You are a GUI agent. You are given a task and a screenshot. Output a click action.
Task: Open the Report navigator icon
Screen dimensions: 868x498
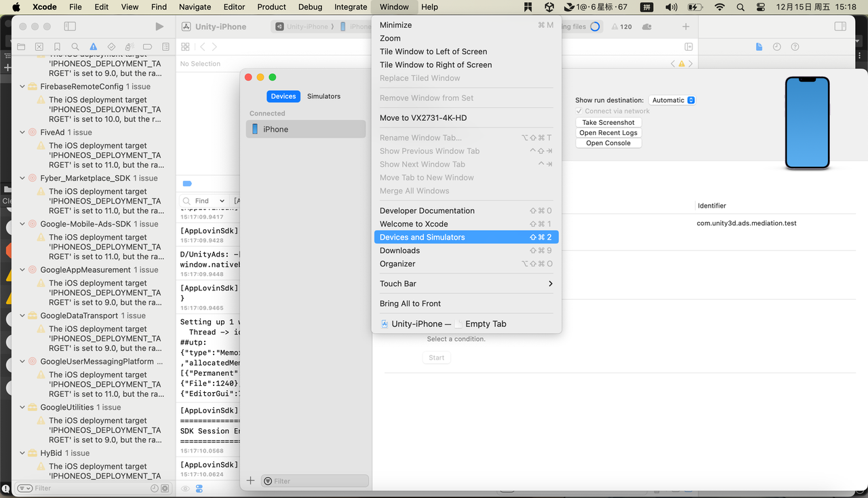pyautogui.click(x=165, y=47)
